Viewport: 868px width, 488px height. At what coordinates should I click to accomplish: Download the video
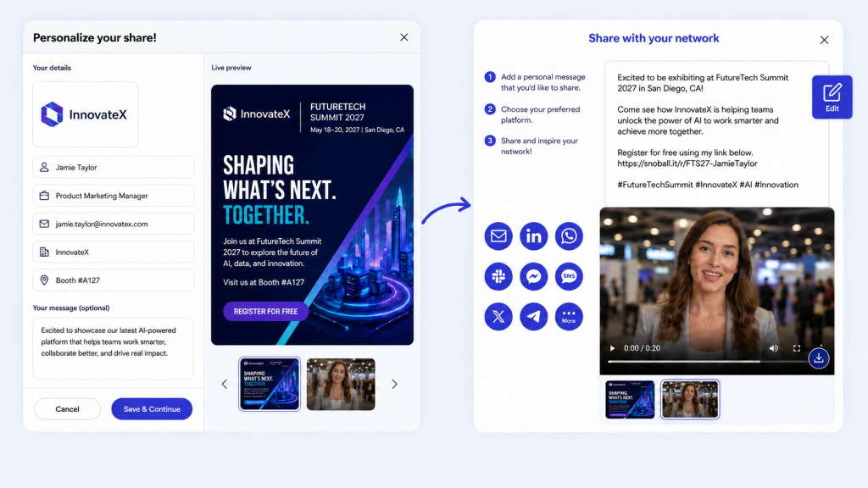[x=818, y=358]
